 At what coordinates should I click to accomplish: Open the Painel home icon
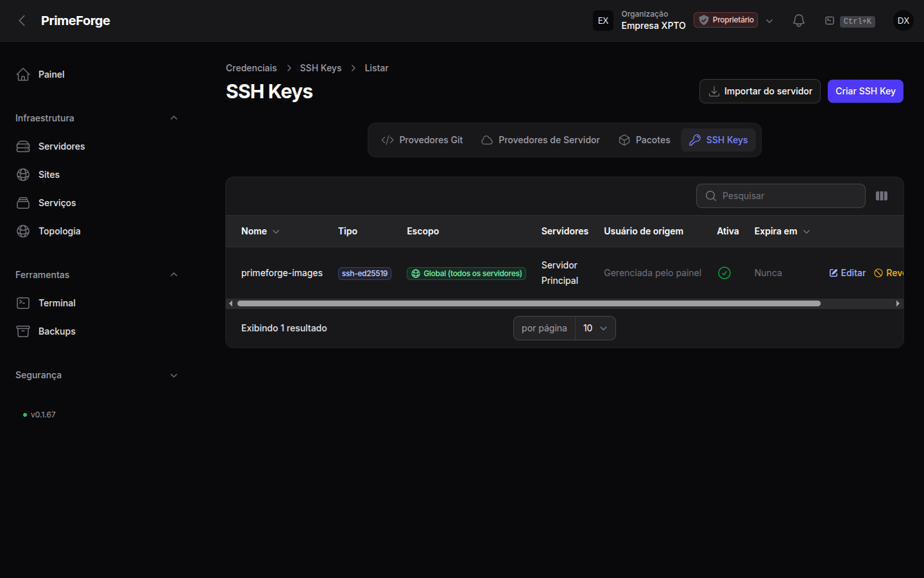point(23,74)
